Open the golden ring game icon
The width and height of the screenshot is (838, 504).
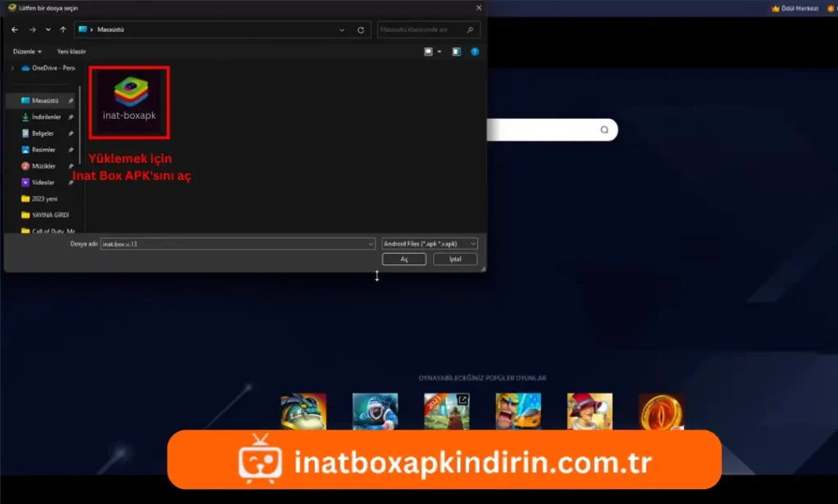point(661,412)
